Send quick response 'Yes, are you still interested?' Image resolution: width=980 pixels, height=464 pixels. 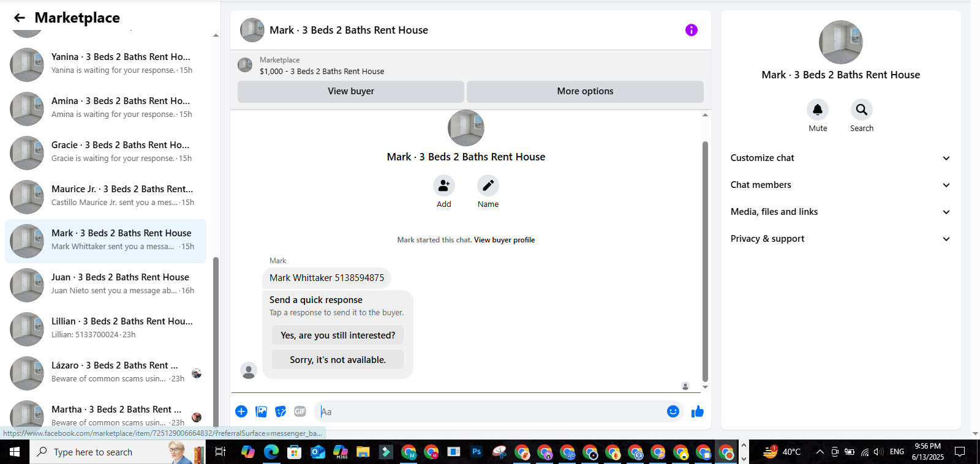[x=337, y=335]
